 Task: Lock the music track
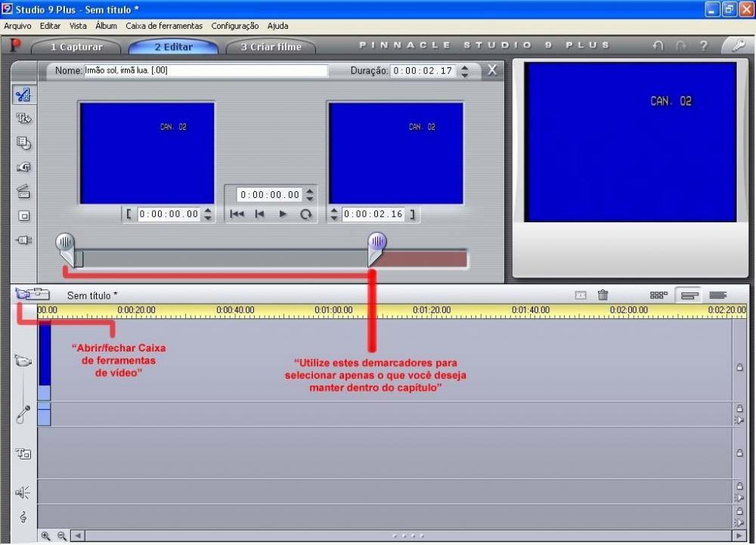point(739,511)
